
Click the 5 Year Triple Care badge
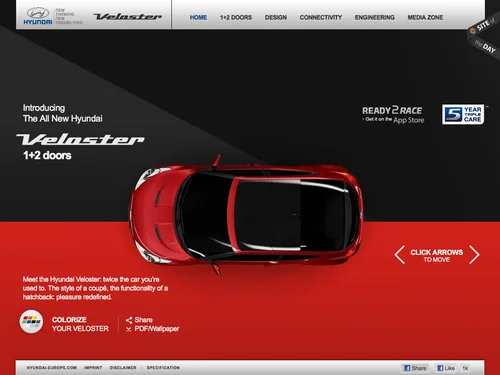(463, 114)
